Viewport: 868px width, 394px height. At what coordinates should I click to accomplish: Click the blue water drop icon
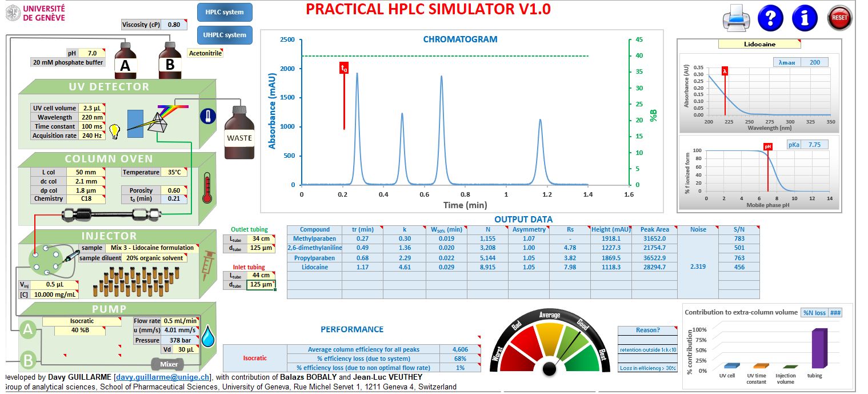(x=207, y=337)
